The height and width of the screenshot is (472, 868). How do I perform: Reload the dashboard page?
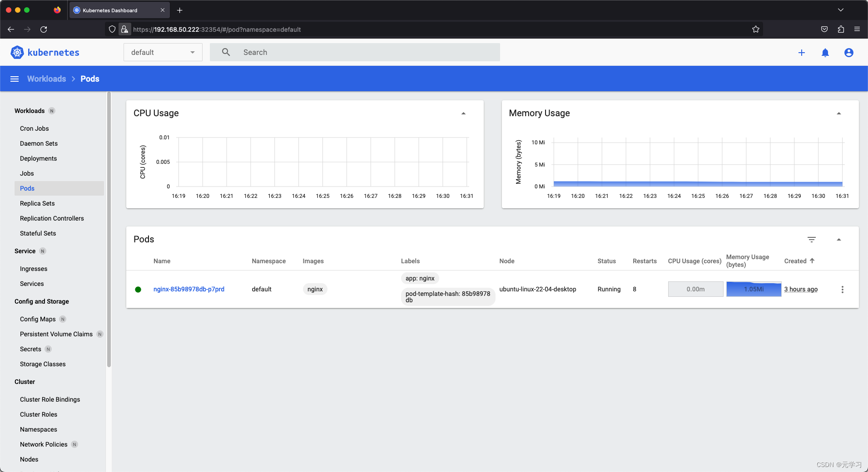[x=44, y=29]
